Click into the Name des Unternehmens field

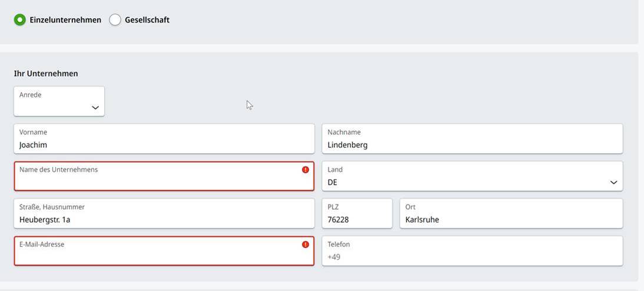tap(164, 176)
